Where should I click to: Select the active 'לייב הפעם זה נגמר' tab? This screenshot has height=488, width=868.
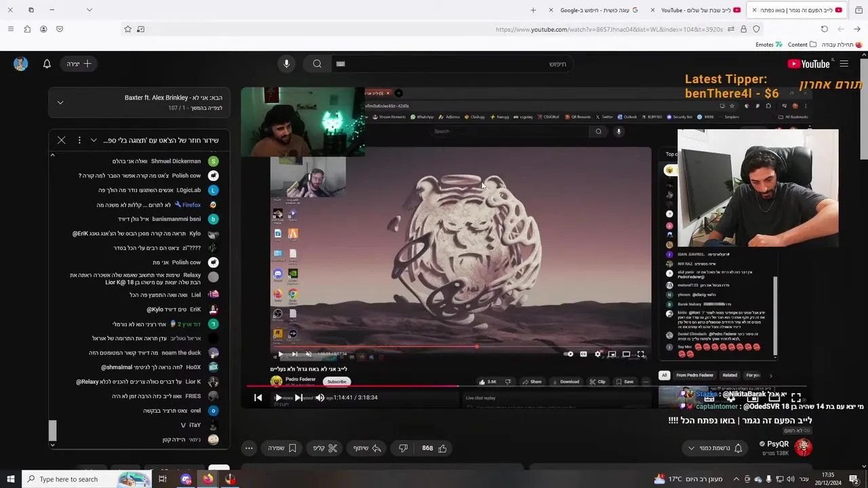pos(797,10)
